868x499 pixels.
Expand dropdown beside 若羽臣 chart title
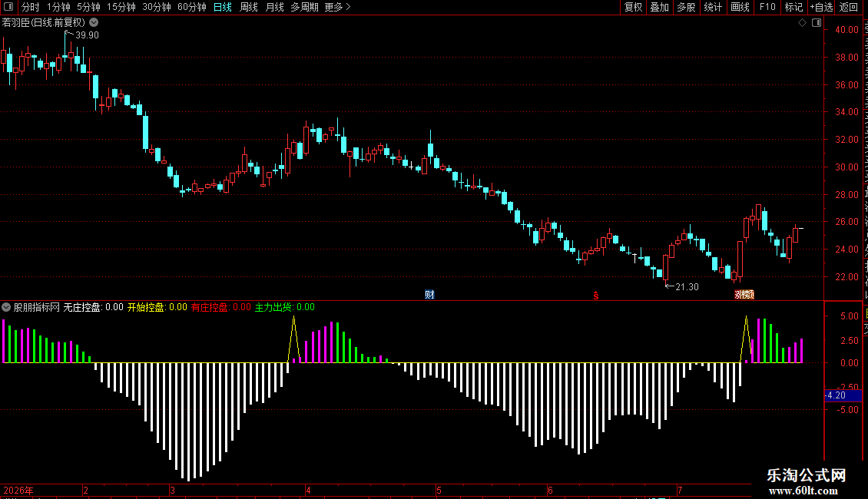click(94, 23)
